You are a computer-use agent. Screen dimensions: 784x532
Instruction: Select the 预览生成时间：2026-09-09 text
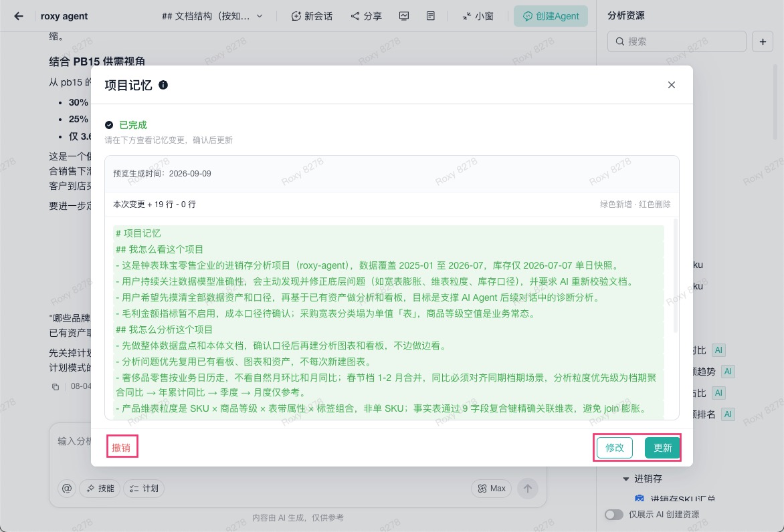pos(162,173)
